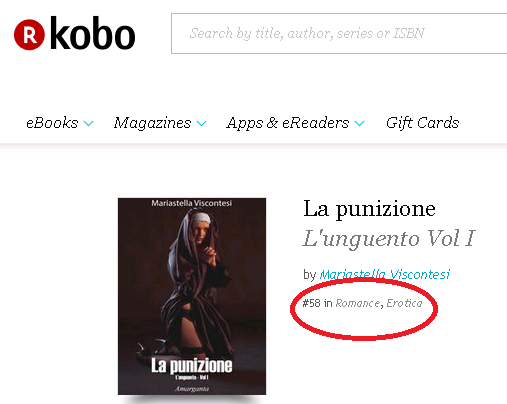Open author Mariastella Viscontesi's page
The height and width of the screenshot is (404, 507).
pyautogui.click(x=385, y=275)
